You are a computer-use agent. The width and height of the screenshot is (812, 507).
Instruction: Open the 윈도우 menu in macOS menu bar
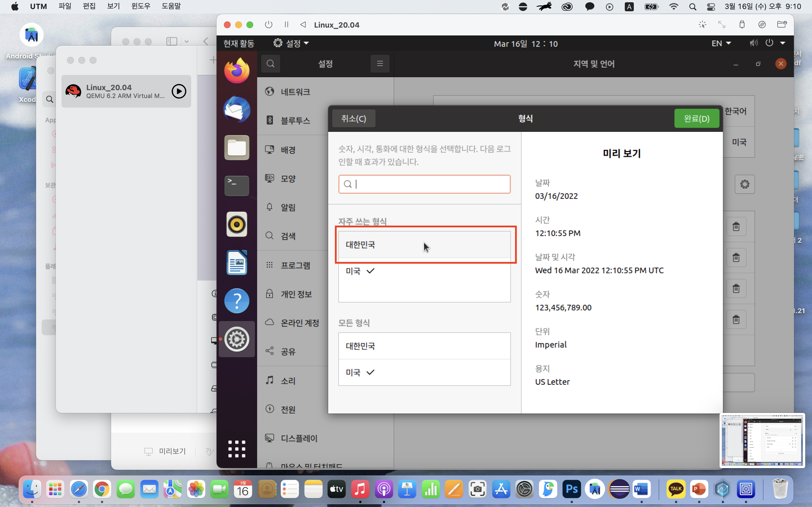[x=141, y=6]
